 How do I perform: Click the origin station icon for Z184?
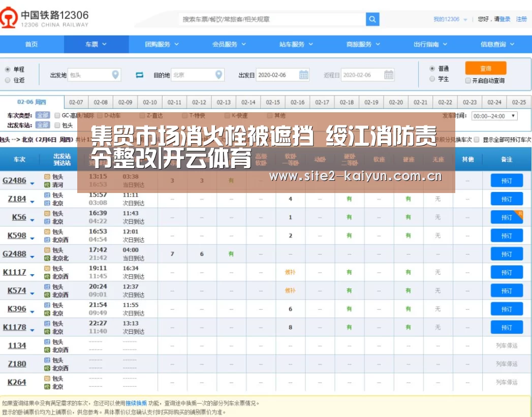pos(47,195)
